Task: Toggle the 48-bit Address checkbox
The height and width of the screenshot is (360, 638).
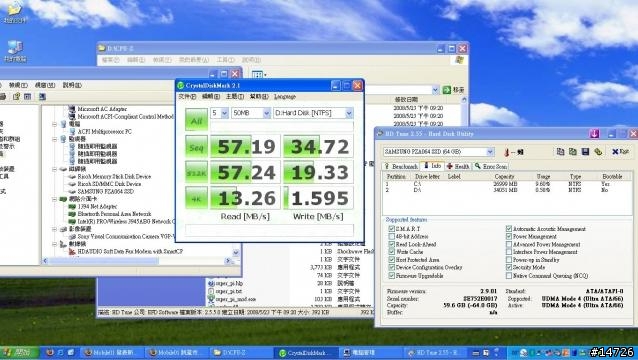Action: [391, 236]
